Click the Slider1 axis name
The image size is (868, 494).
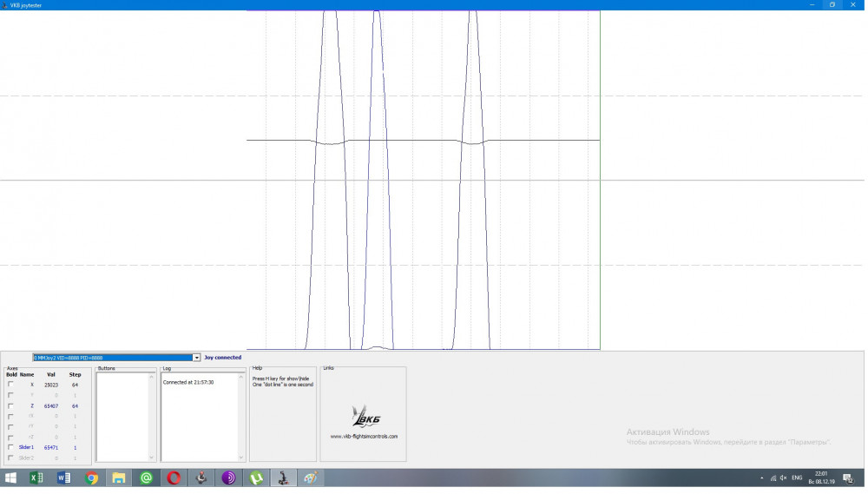(x=26, y=448)
